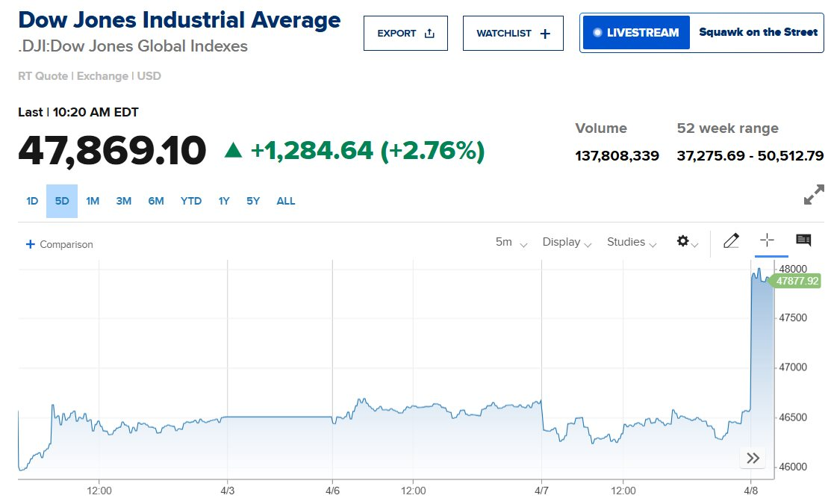Open the Studies dropdown

(x=631, y=242)
